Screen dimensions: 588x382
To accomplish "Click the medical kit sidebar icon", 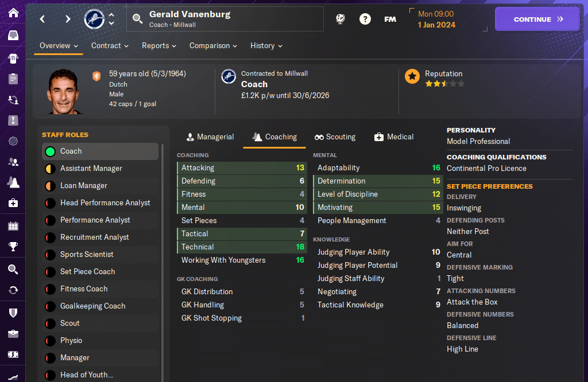I will click(x=13, y=203).
